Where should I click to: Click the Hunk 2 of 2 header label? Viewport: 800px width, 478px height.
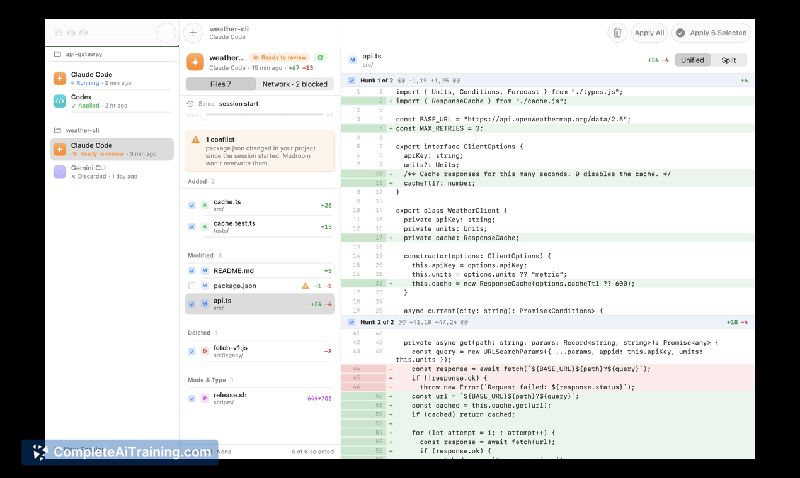point(377,322)
